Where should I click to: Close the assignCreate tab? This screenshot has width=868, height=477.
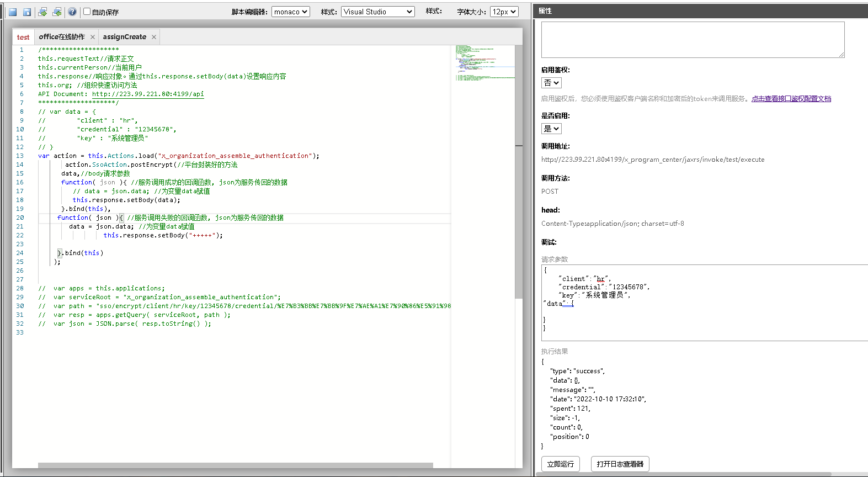point(154,37)
